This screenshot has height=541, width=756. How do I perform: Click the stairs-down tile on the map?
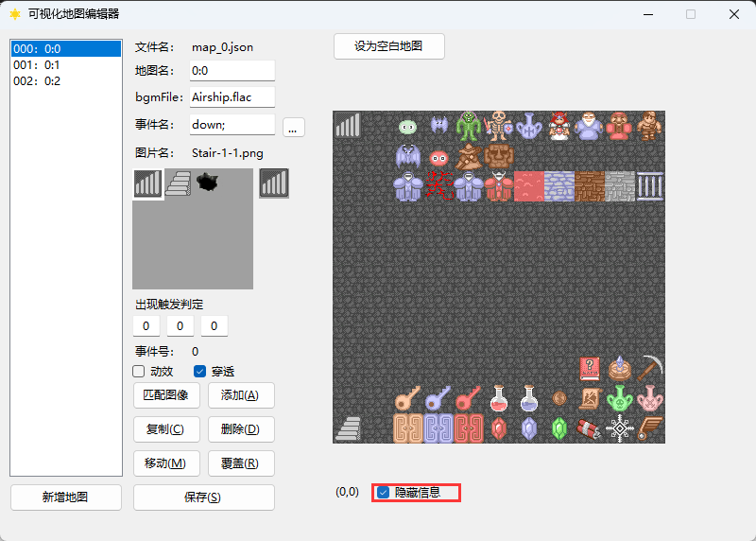coord(348,428)
